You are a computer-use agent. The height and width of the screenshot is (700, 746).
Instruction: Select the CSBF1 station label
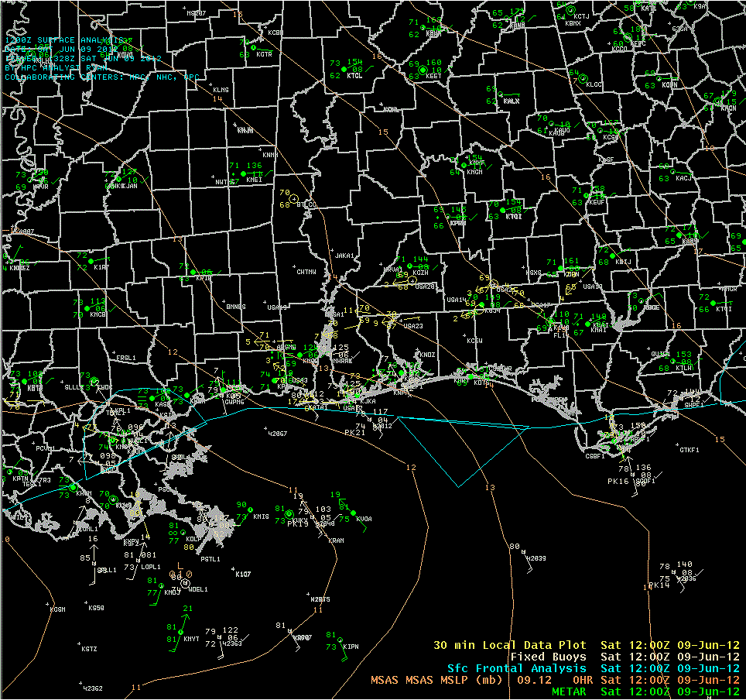tap(594, 456)
